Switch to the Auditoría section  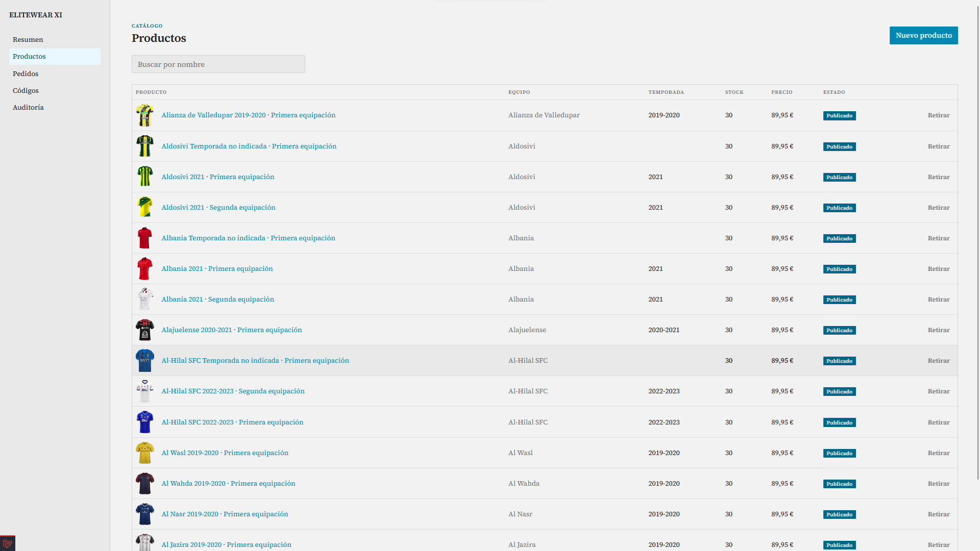pyautogui.click(x=55, y=107)
